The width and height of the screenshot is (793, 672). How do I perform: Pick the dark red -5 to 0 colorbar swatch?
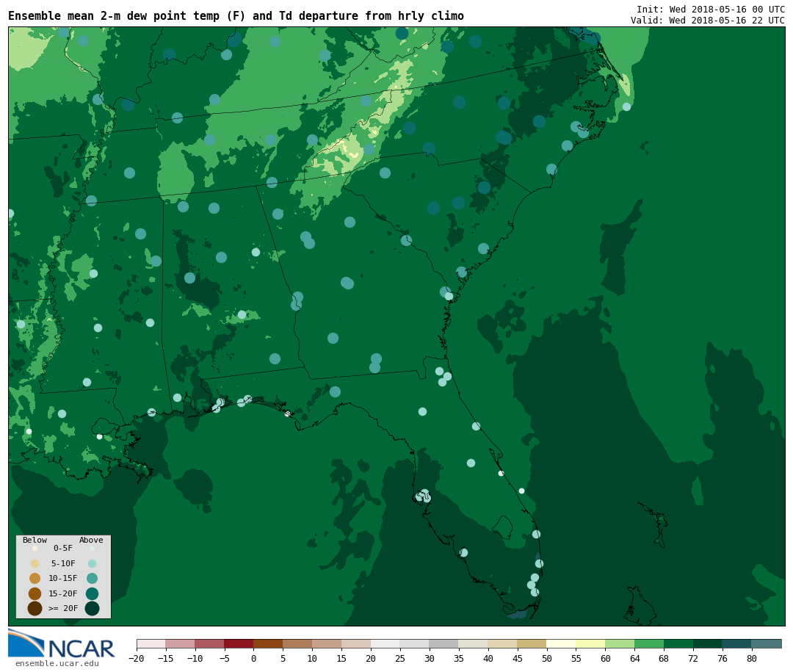point(239,643)
